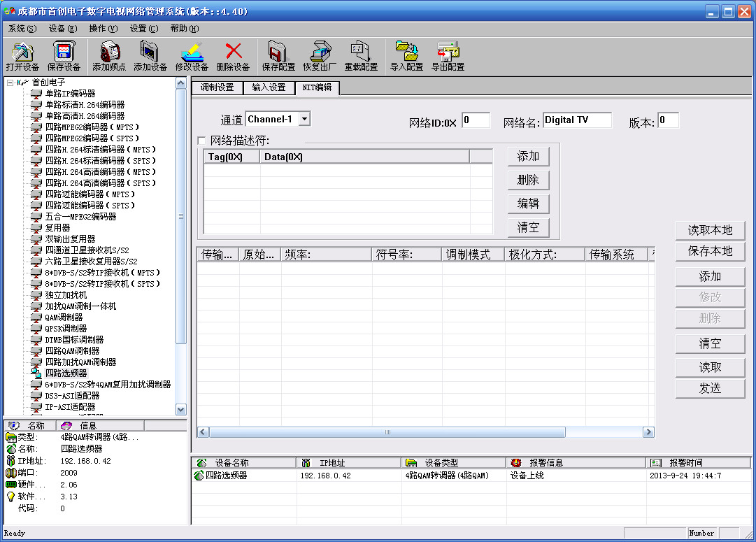Click the 打开设备 (open device) toolbar icon
756x542 pixels.
tap(22, 52)
